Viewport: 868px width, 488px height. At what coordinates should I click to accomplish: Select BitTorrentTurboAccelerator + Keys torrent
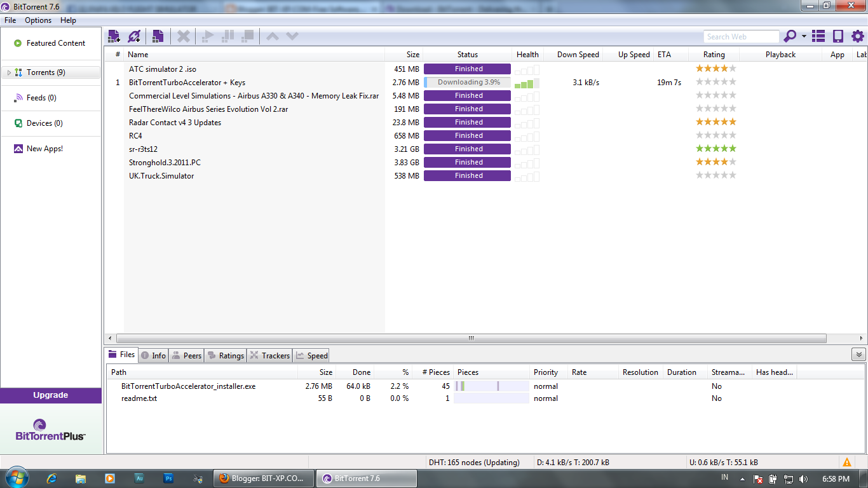187,83
